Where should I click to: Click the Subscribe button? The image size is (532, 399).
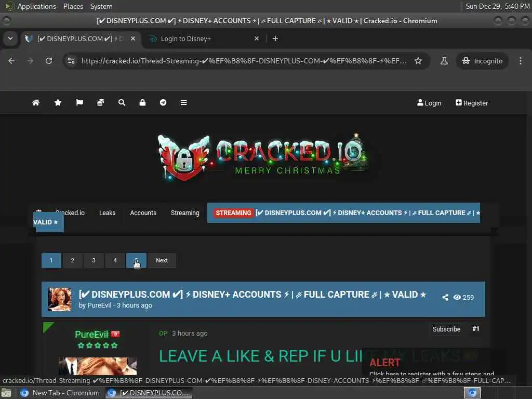[446, 329]
